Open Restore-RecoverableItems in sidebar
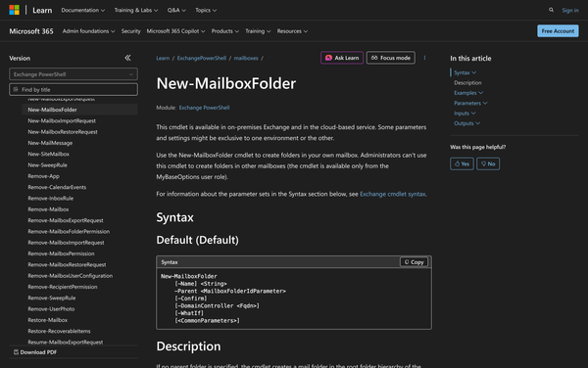Screen dimensions: 588x368 (59, 331)
